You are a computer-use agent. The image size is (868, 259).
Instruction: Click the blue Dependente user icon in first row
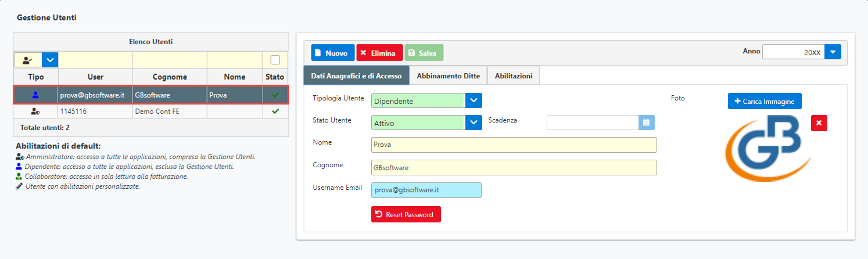(x=35, y=95)
